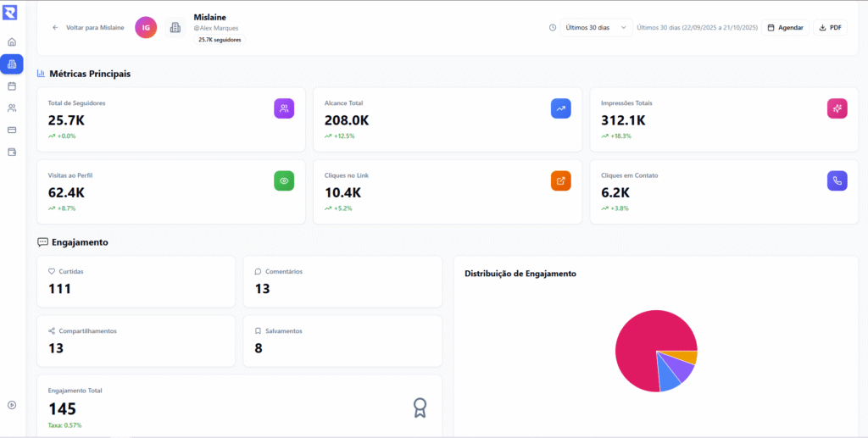Click the Agendar button
The image size is (868, 438).
[x=785, y=28]
